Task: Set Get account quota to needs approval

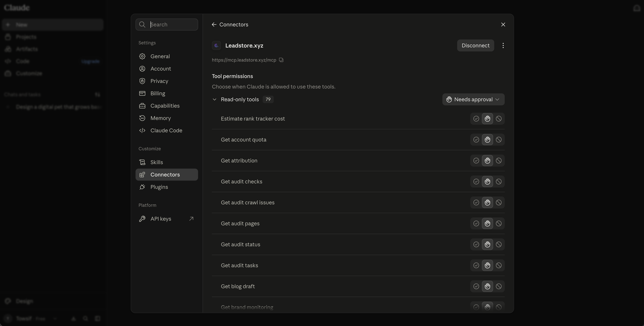Action: click(x=487, y=140)
